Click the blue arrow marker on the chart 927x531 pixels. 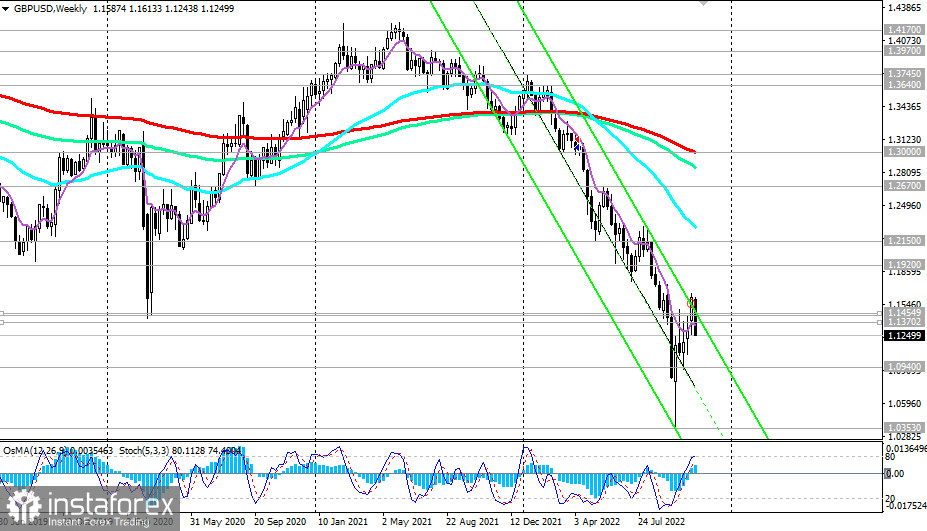click(578, 147)
